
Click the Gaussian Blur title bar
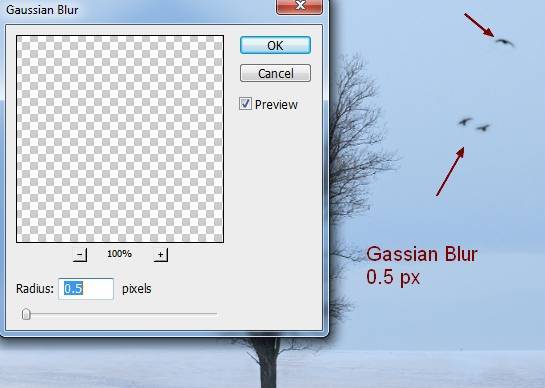139,10
